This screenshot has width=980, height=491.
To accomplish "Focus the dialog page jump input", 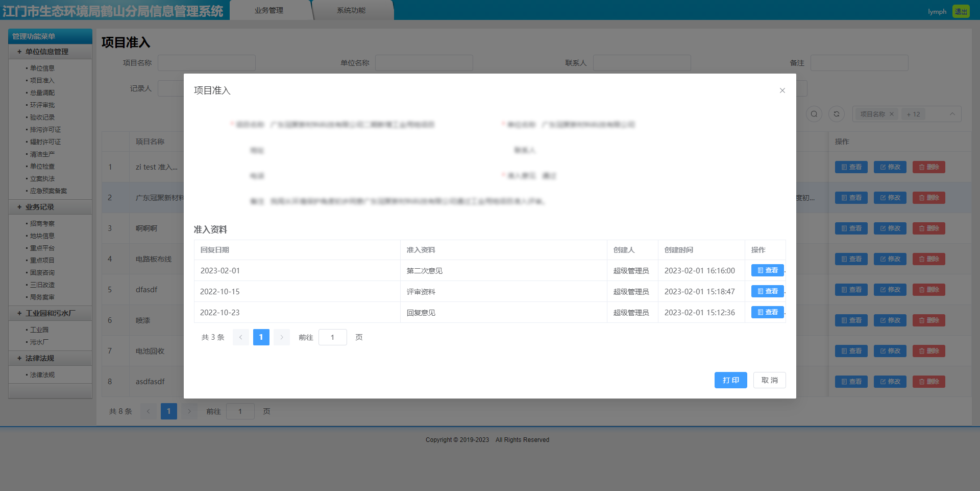I will [333, 337].
